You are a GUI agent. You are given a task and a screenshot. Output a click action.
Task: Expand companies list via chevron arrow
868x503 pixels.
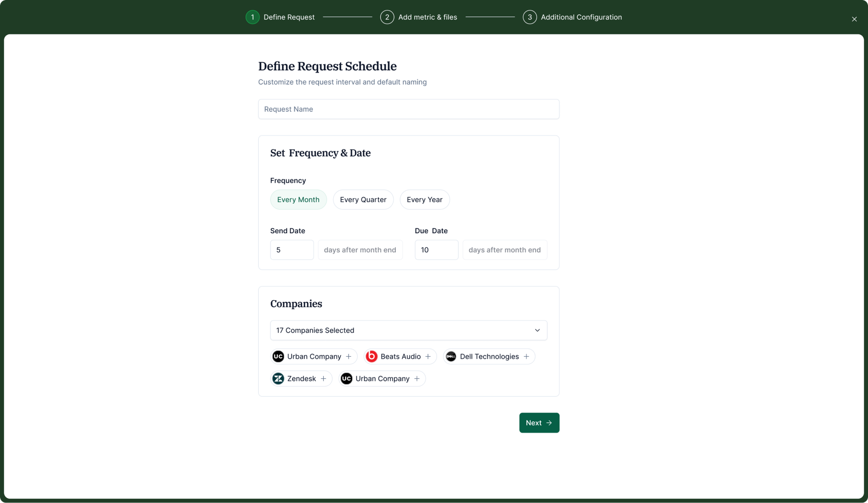537,330
